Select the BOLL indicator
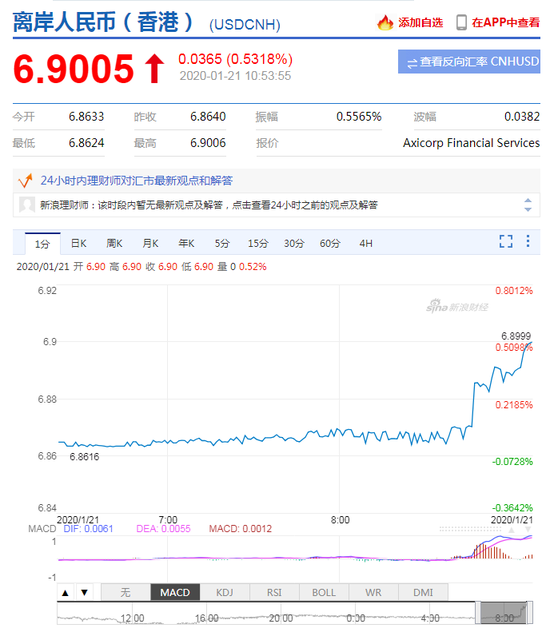The height and width of the screenshot is (636, 550). coord(324,593)
